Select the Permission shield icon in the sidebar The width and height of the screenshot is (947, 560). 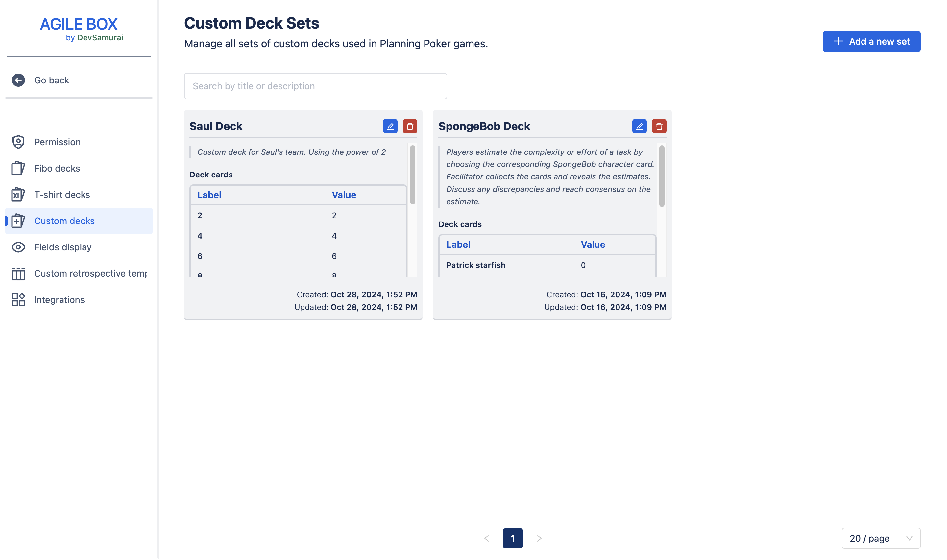(x=18, y=142)
